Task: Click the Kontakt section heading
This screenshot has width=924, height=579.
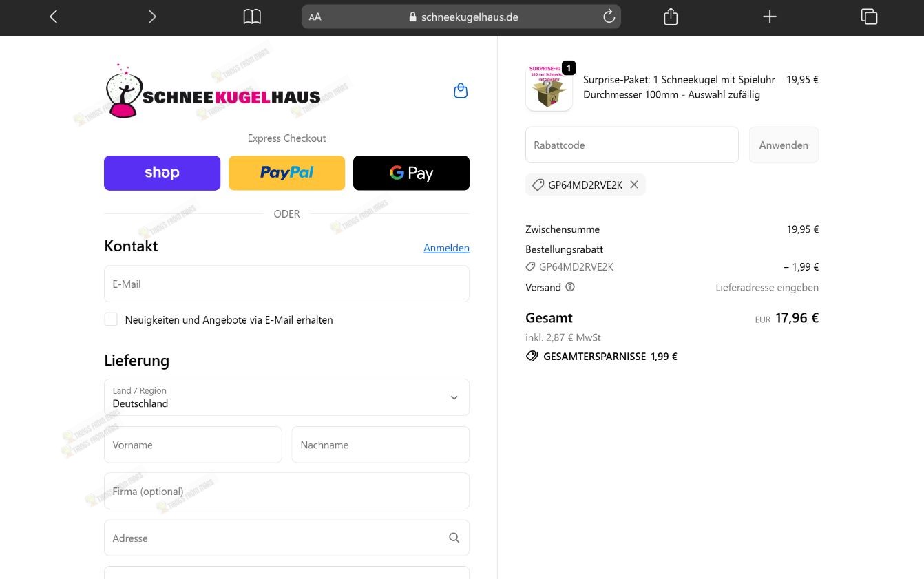Action: click(131, 246)
